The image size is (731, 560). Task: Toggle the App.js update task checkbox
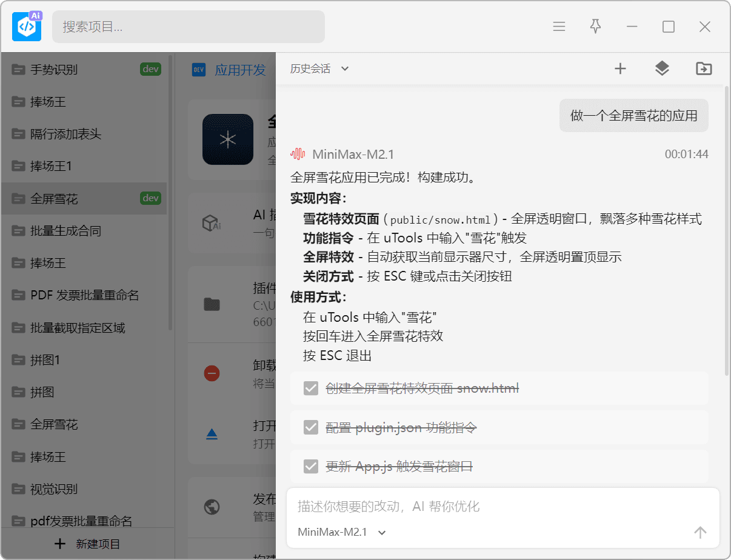(x=311, y=466)
